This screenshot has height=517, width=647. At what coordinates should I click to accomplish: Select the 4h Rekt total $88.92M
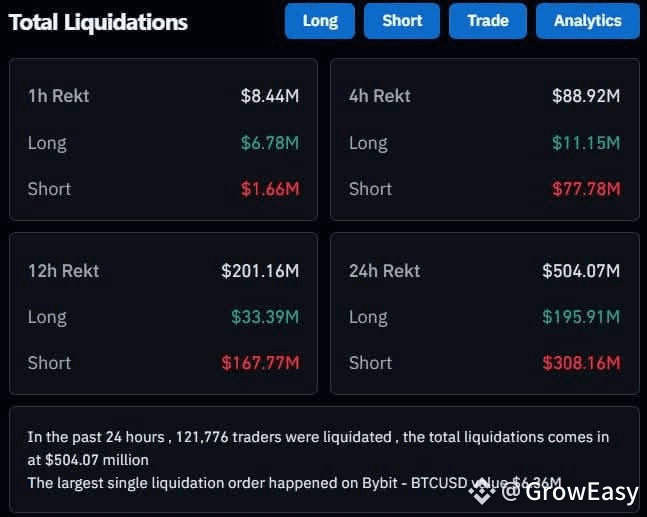(x=586, y=96)
